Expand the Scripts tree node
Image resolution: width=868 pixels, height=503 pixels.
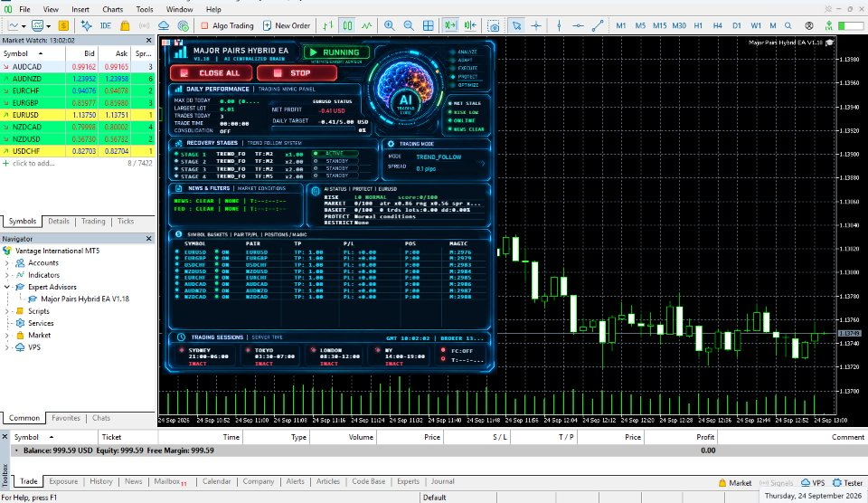coord(6,311)
